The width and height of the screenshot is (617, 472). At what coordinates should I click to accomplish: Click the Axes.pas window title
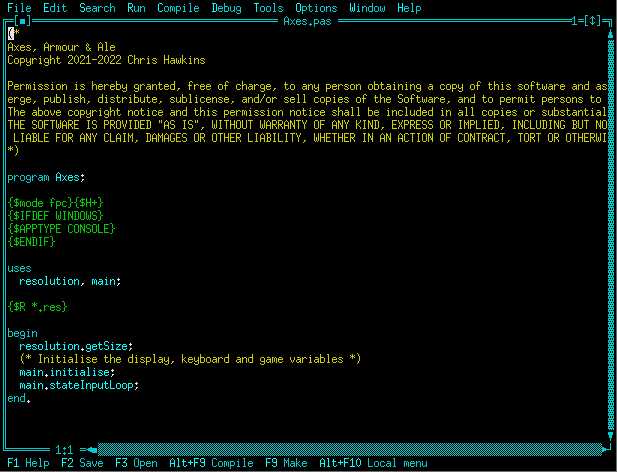coord(307,21)
